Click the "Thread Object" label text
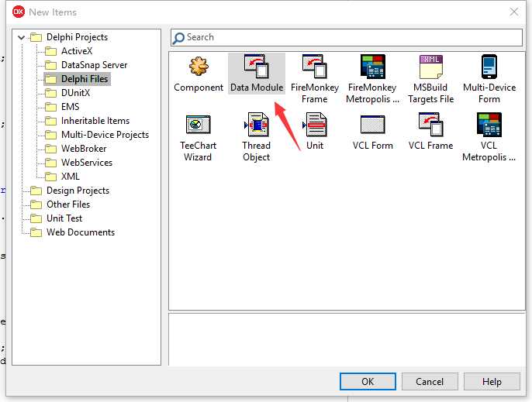532x402 pixels. click(257, 151)
